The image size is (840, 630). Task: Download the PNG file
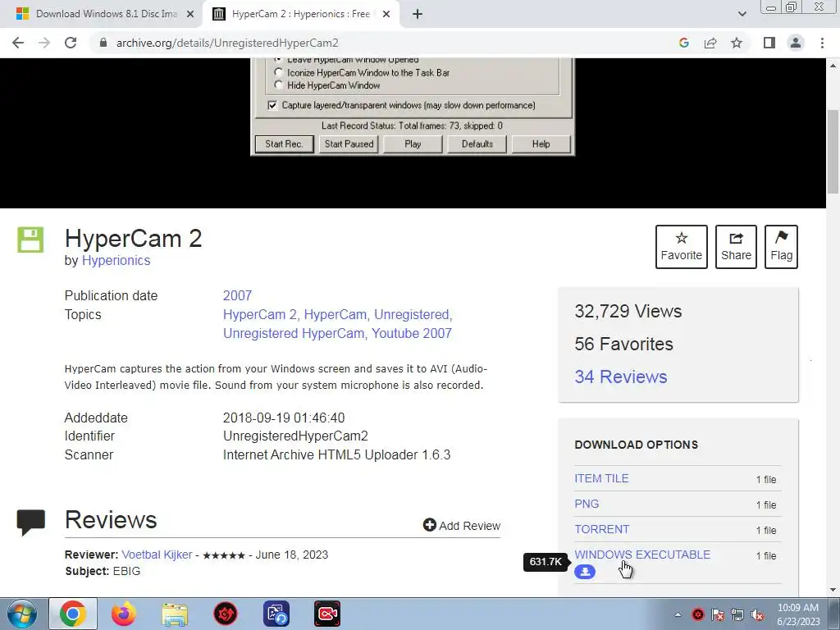pyautogui.click(x=587, y=504)
